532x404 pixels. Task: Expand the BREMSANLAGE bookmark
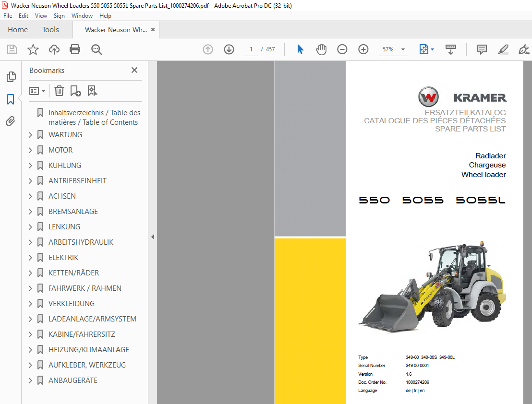click(30, 212)
